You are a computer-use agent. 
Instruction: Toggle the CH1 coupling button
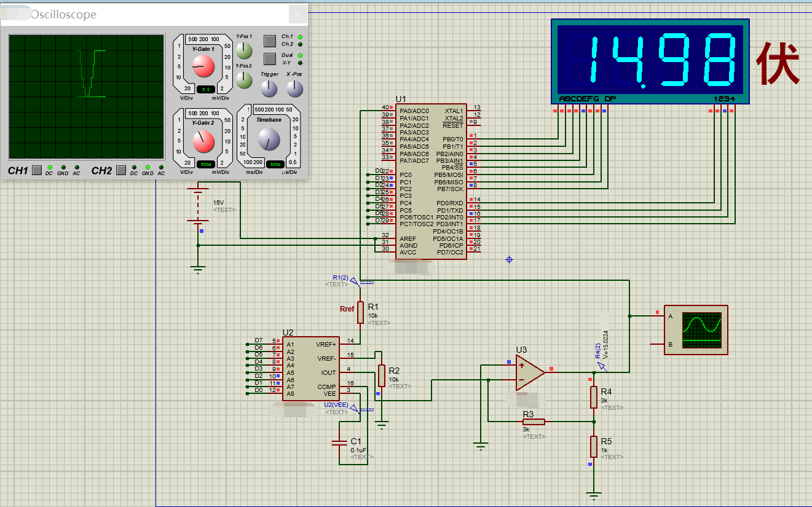click(x=37, y=170)
